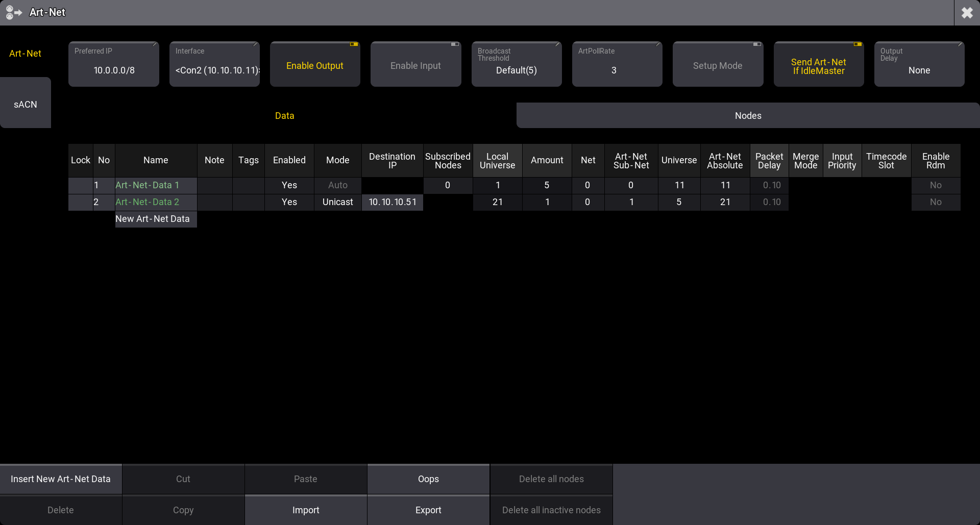
Task: Click the Import button
Action: click(306, 510)
